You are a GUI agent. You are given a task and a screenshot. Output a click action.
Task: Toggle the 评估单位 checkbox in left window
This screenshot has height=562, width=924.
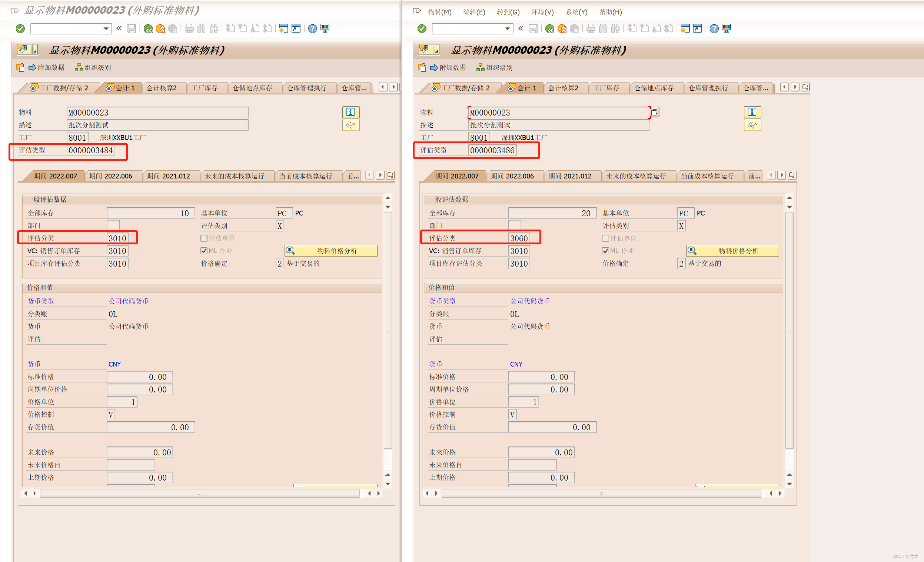[204, 238]
